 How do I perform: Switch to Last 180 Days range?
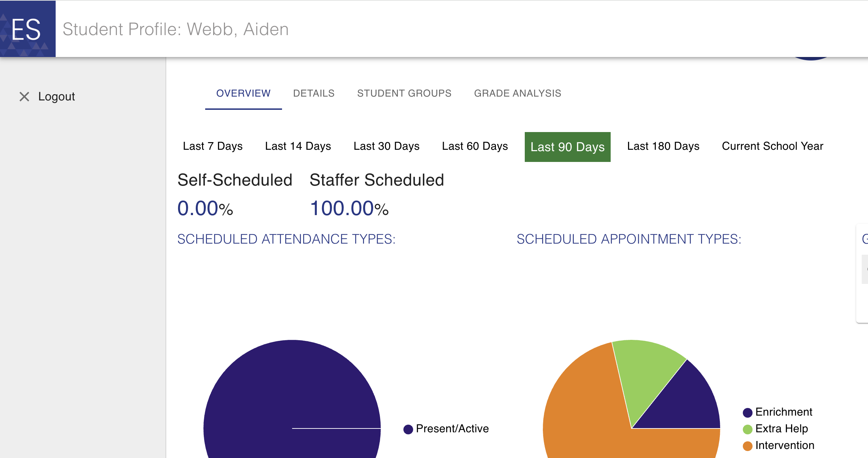click(663, 146)
